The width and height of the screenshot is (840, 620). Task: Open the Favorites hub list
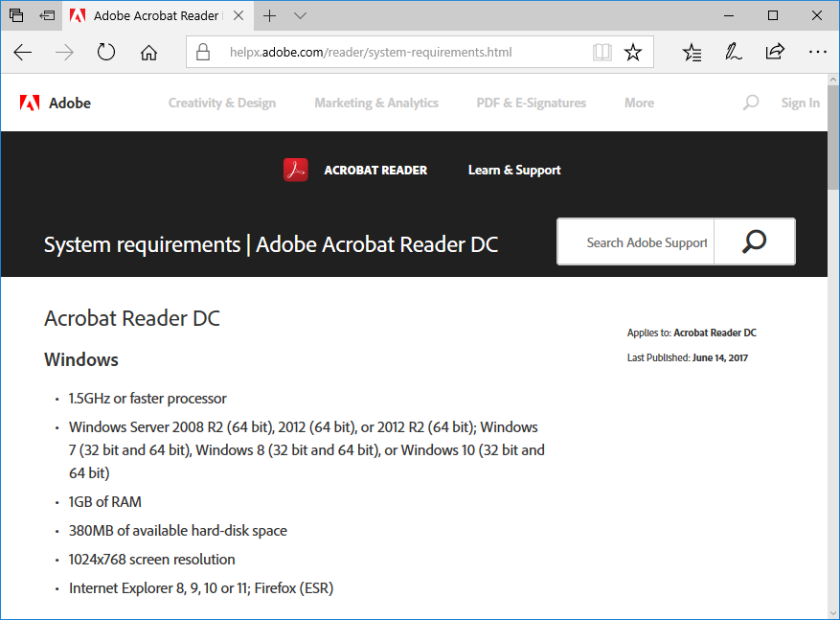point(692,52)
